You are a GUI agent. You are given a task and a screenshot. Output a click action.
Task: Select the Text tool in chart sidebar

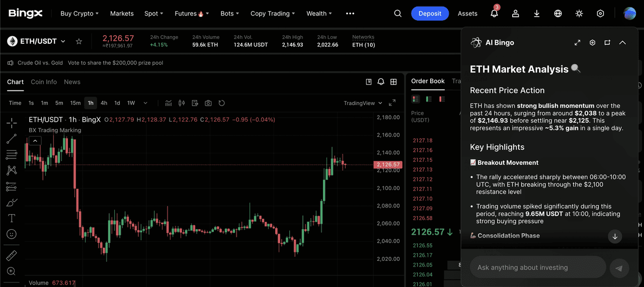12,218
